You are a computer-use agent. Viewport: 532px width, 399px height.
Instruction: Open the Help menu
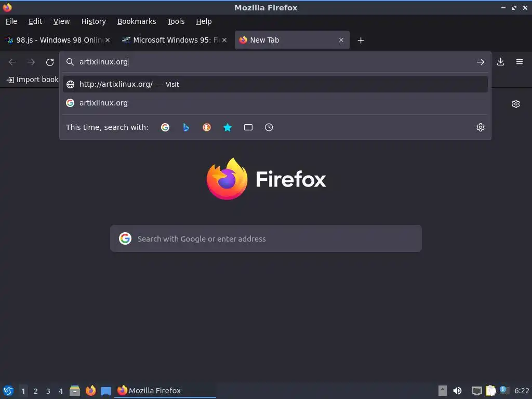[x=204, y=21]
